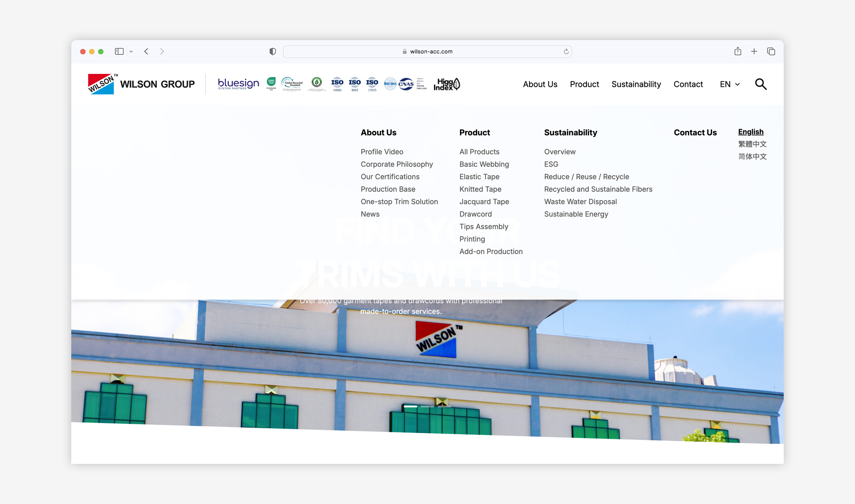The height and width of the screenshot is (504, 855).
Task: Expand the EN language dropdown
Action: [729, 84]
